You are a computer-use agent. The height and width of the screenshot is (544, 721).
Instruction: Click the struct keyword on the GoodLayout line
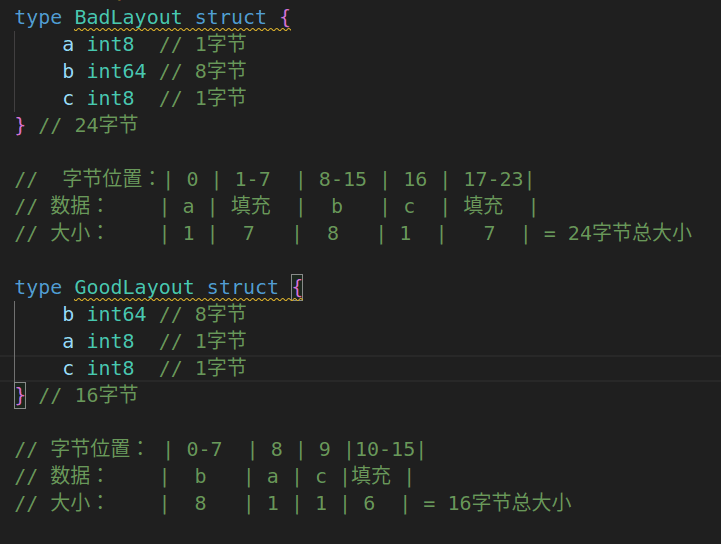243,288
